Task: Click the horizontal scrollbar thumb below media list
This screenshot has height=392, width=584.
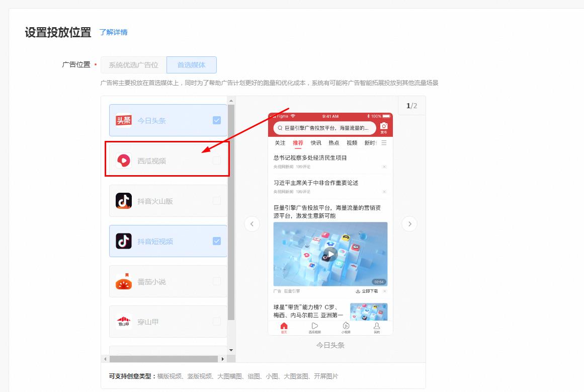Action: 164,359
